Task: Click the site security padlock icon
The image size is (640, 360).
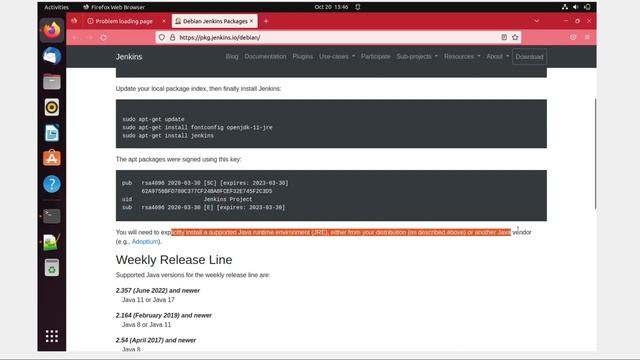Action: click(x=173, y=37)
